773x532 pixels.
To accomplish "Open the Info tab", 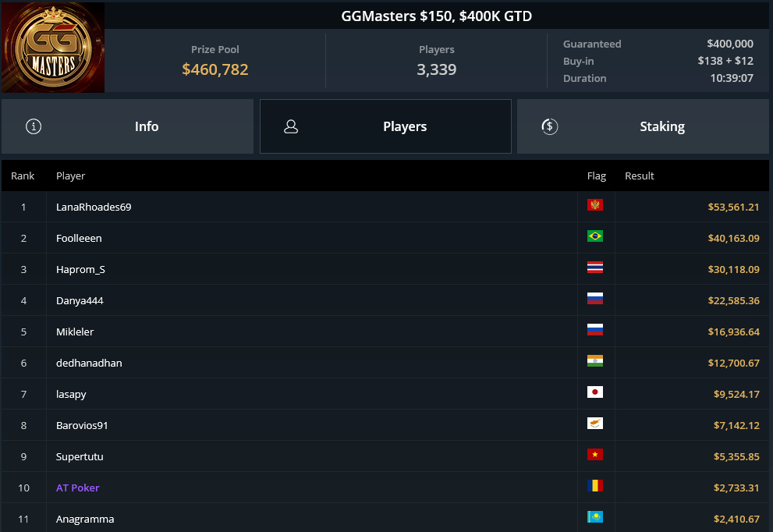I will (128, 126).
